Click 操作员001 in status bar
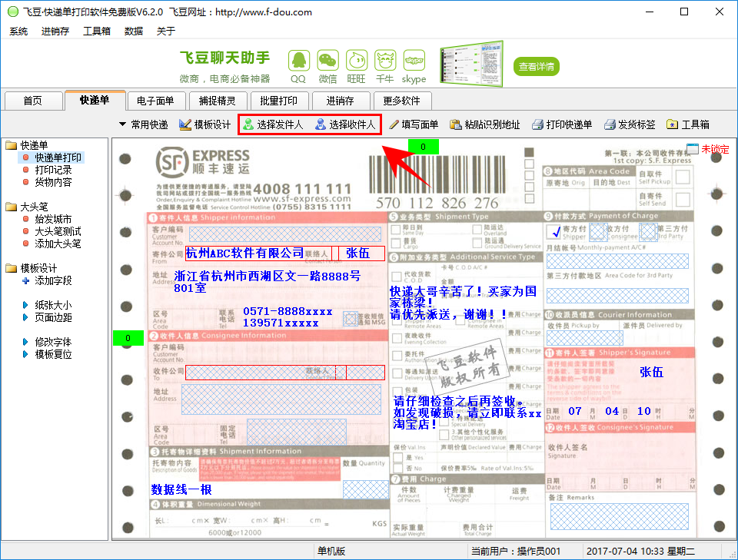This screenshot has width=738, height=560. point(539,551)
